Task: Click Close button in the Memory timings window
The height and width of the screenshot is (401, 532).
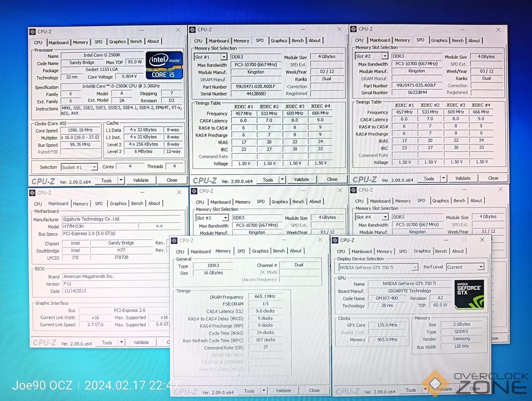Action: tap(314, 390)
